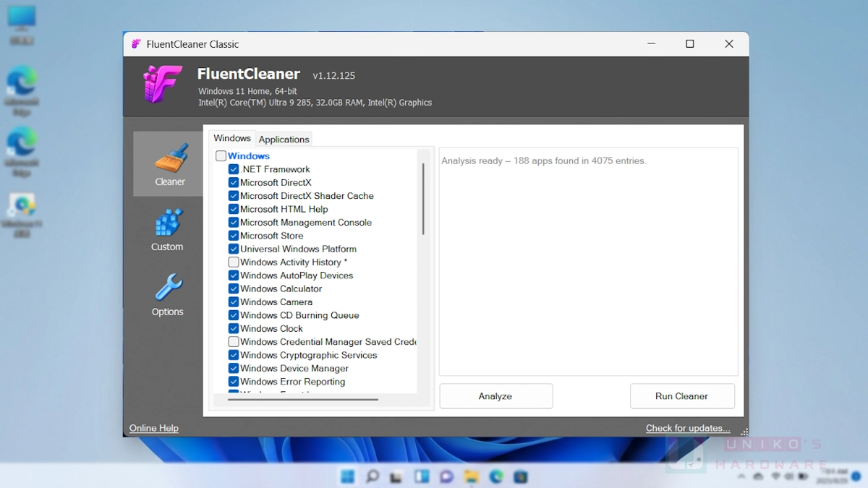Enable Windows Activity History checkbox
This screenshot has height=488, width=868.
click(234, 262)
